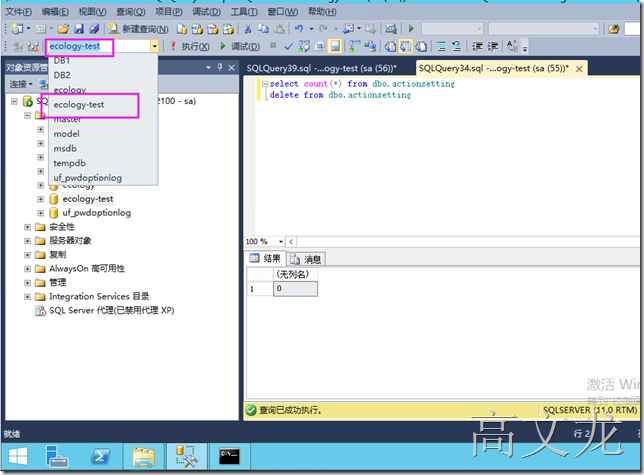Click Increase Indent icon

click(492, 46)
